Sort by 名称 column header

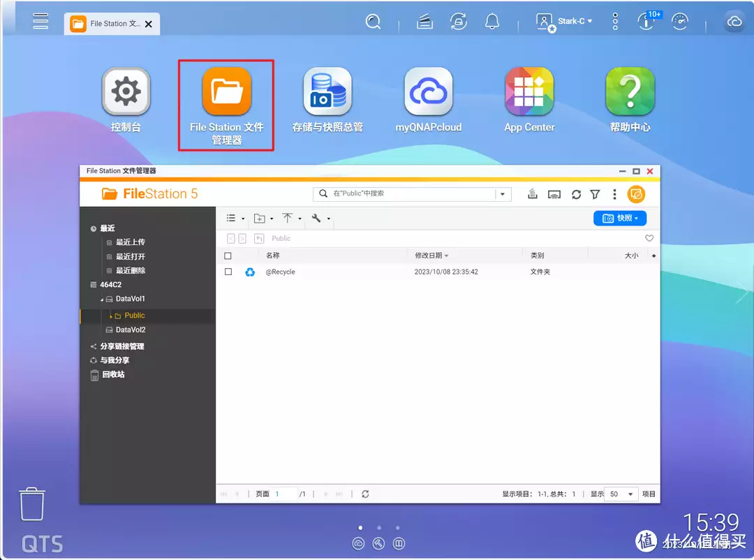(273, 256)
